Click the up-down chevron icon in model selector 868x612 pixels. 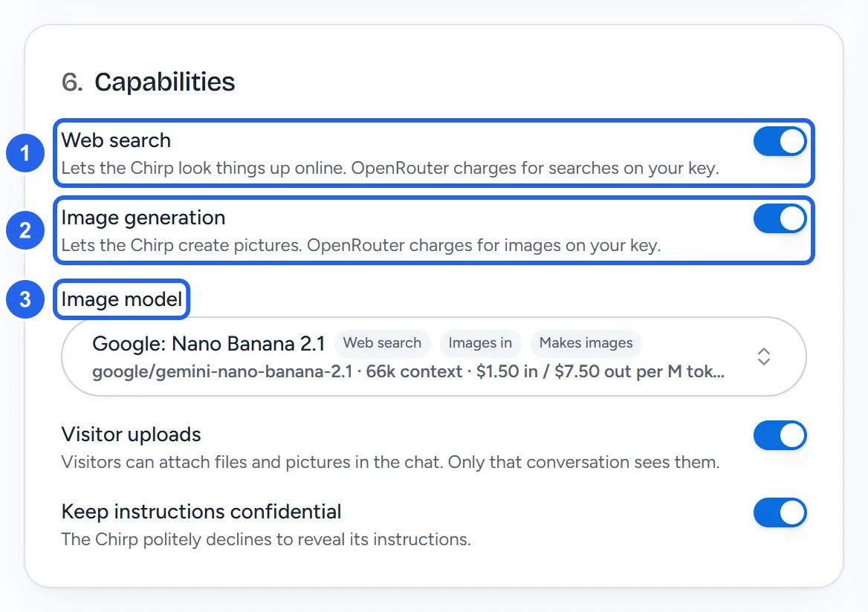[763, 357]
